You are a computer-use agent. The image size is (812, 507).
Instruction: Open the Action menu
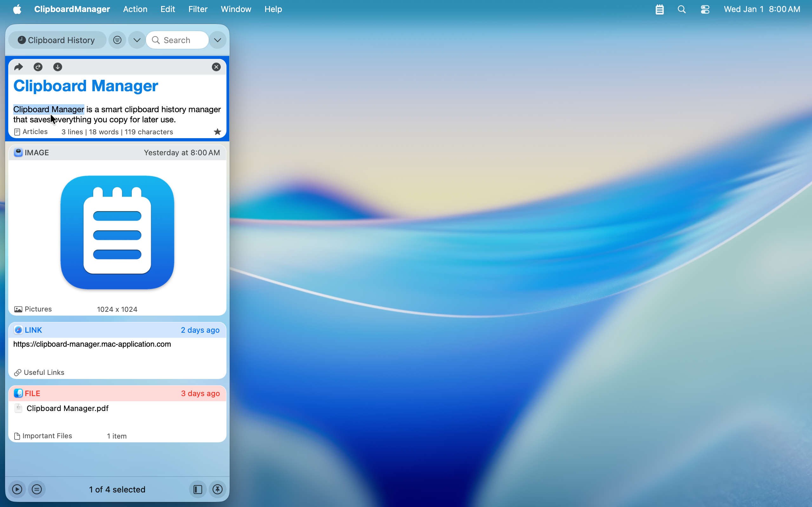pos(135,9)
